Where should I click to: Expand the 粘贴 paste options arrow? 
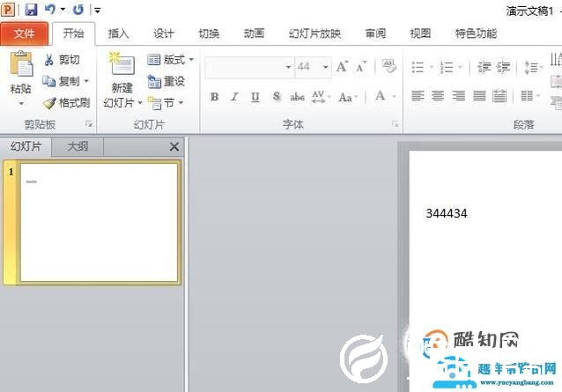21,104
